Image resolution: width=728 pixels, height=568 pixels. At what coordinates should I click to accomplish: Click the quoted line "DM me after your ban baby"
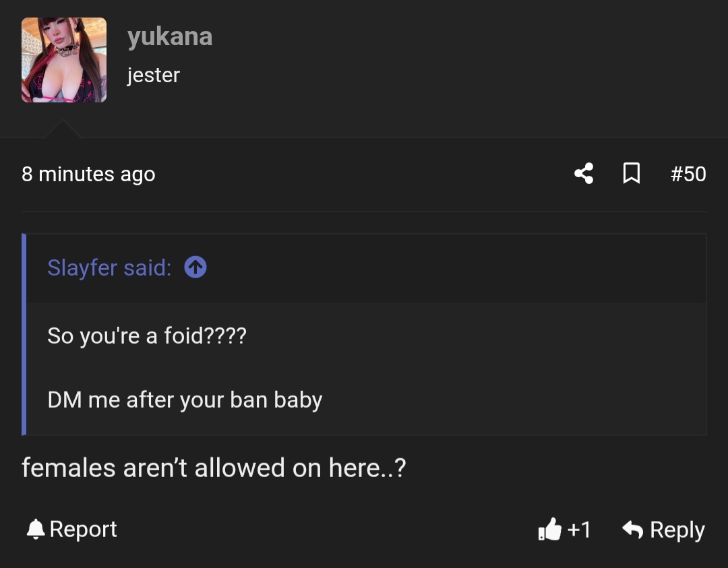pyautogui.click(x=185, y=400)
